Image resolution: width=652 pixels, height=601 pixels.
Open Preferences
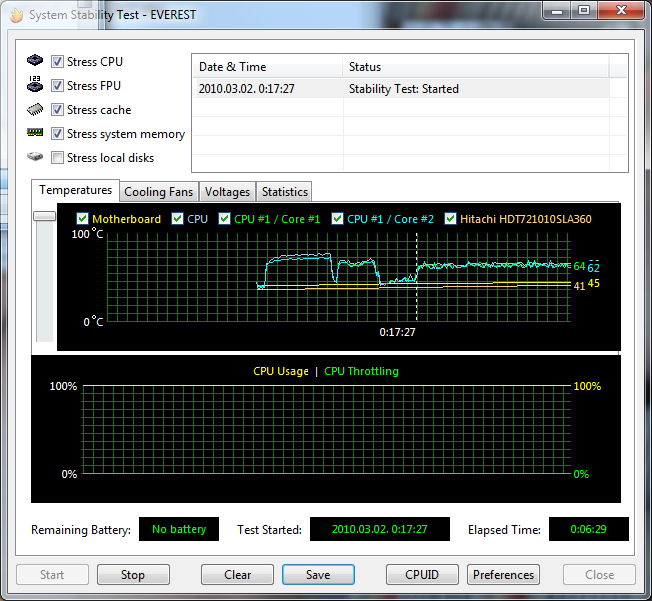[x=503, y=574]
